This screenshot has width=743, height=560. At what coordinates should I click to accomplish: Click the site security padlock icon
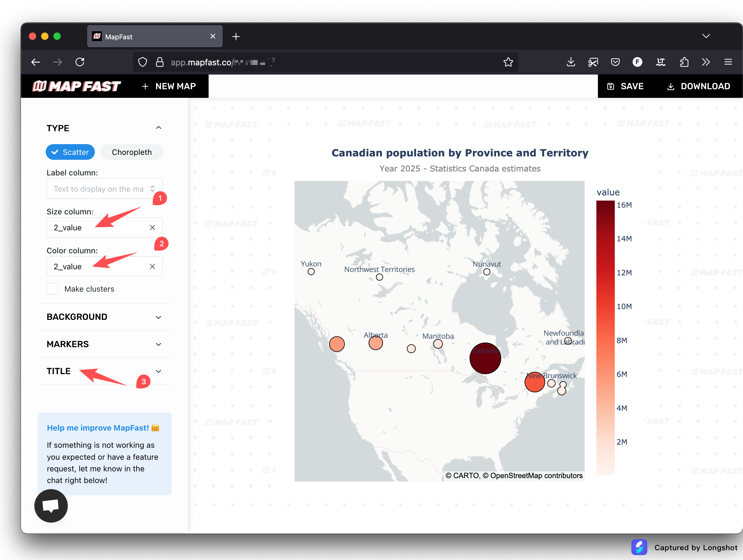point(160,62)
